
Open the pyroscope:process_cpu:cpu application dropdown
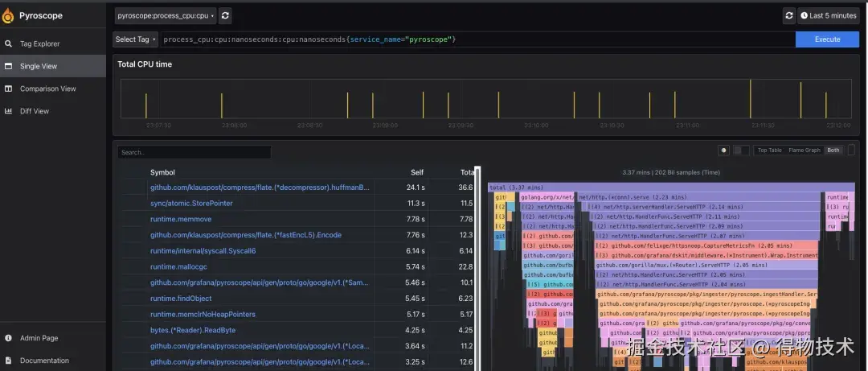point(166,15)
